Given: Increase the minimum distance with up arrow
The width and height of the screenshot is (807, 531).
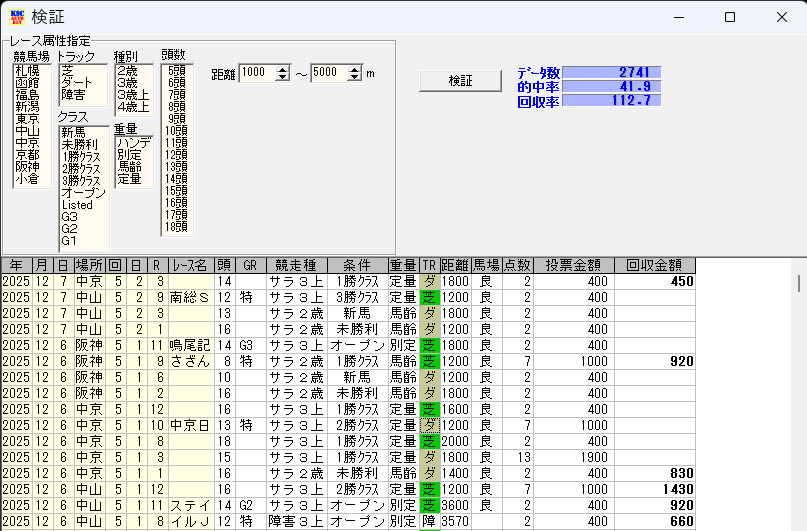Looking at the screenshot, I should click(x=283, y=69).
